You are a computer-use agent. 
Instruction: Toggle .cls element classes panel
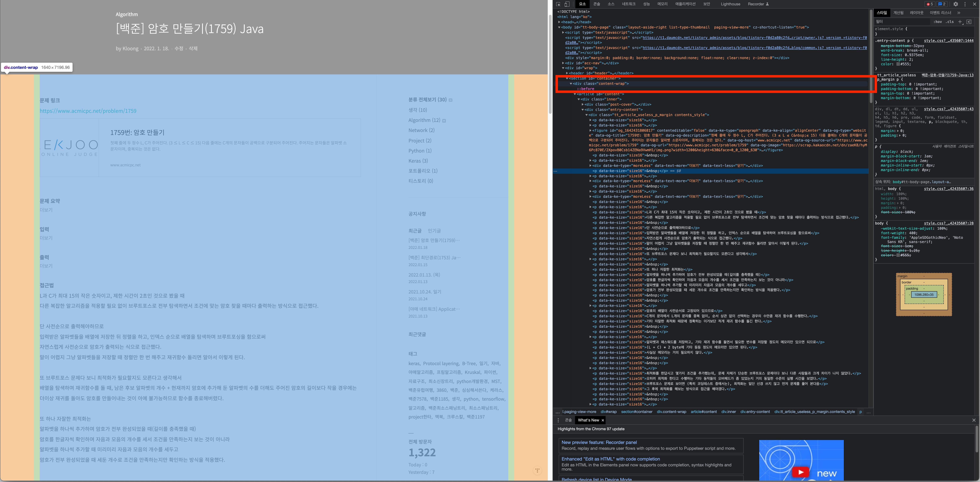[950, 22]
